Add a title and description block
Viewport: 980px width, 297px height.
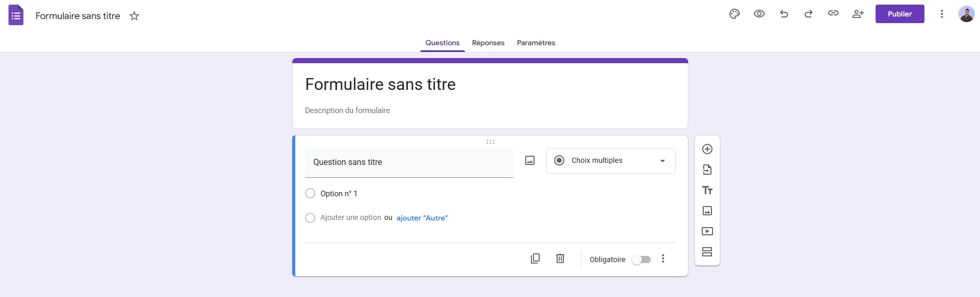(707, 190)
